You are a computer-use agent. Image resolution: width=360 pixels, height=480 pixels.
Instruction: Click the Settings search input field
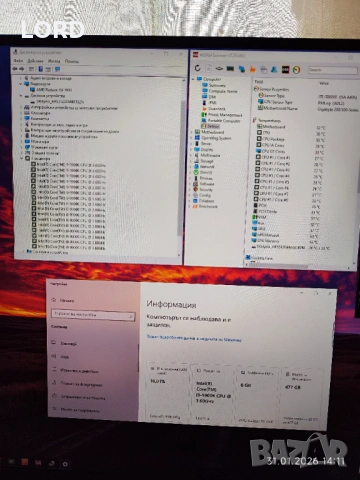coord(93,315)
